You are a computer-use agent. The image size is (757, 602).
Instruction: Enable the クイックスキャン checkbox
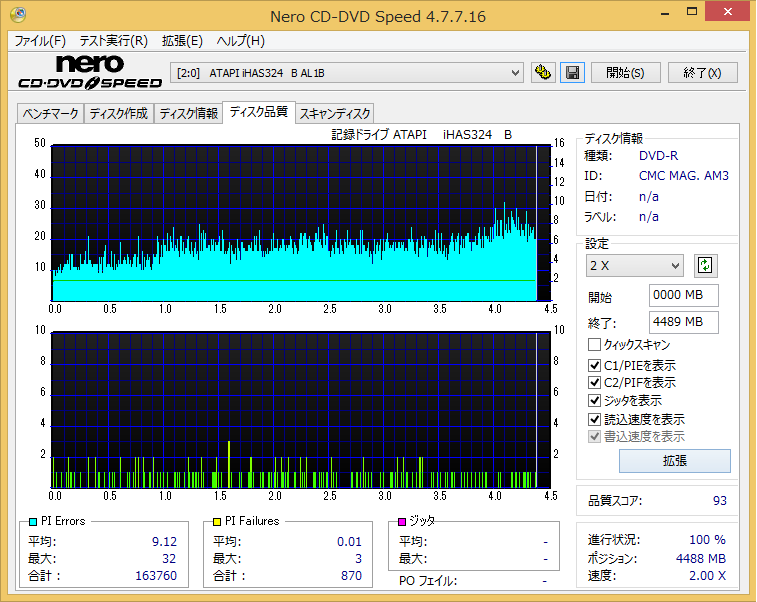click(x=594, y=345)
